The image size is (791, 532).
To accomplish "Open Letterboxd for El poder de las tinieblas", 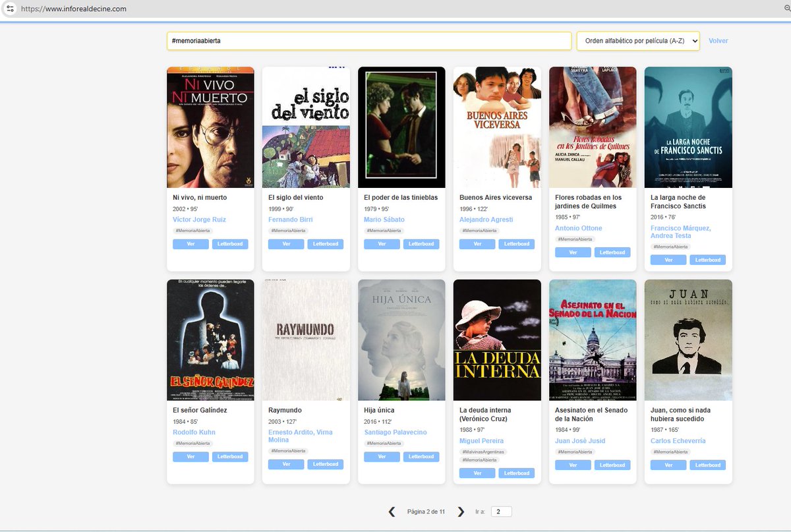I will [421, 244].
